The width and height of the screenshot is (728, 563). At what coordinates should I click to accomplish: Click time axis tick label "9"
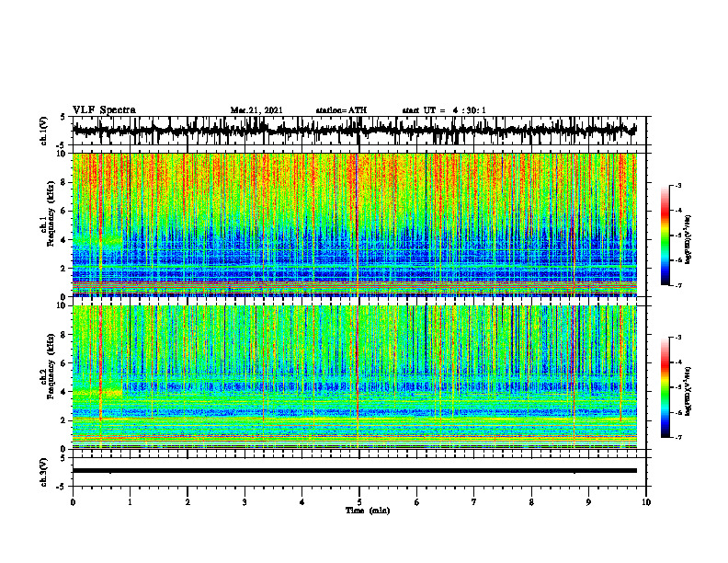coord(588,502)
